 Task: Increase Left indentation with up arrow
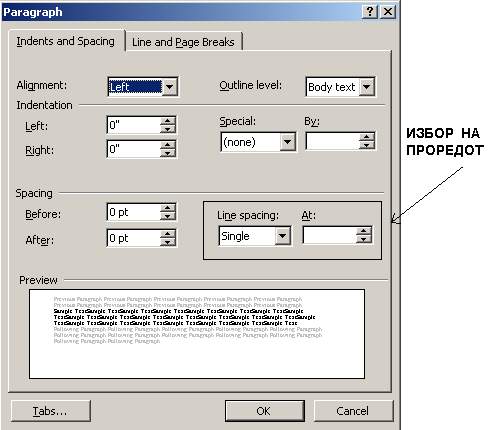click(x=168, y=121)
